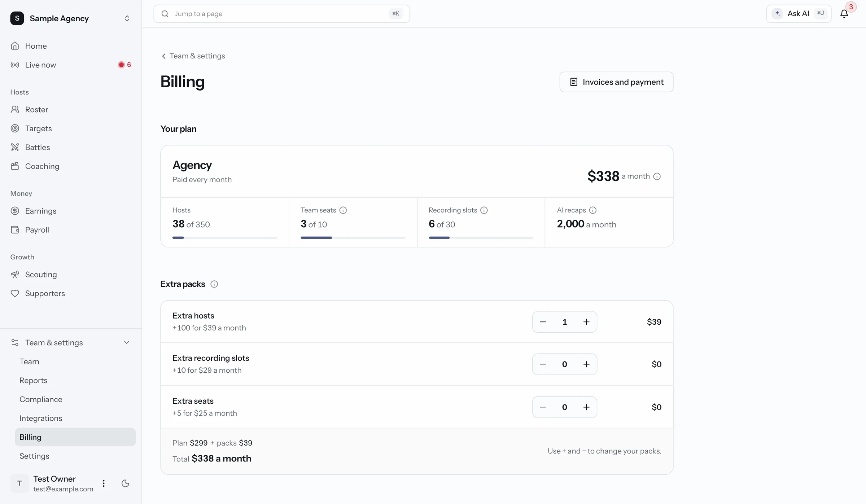Image resolution: width=866 pixels, height=504 pixels.
Task: Click the Team & settings sliders icon
Action: 15,342
